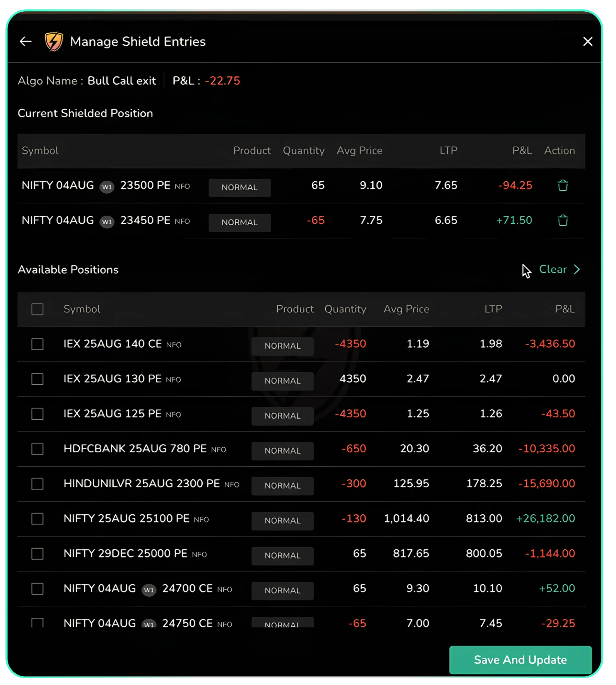Click the NIFTY 25AUG 25100 PE symbol
616x685 pixels.
127,519
